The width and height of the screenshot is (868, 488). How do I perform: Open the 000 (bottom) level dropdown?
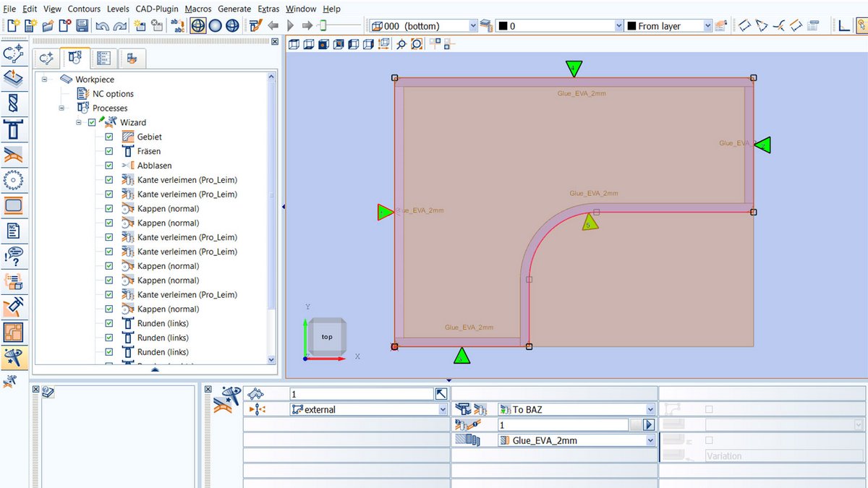pos(474,25)
